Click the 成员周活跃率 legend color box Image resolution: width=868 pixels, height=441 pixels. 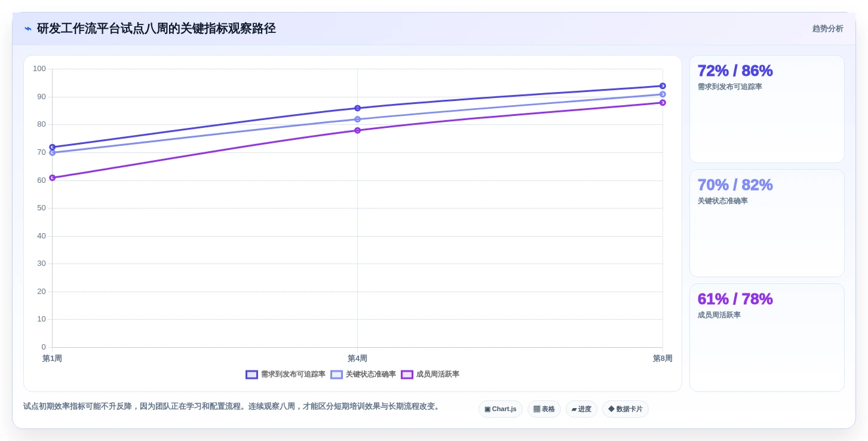coord(407,375)
